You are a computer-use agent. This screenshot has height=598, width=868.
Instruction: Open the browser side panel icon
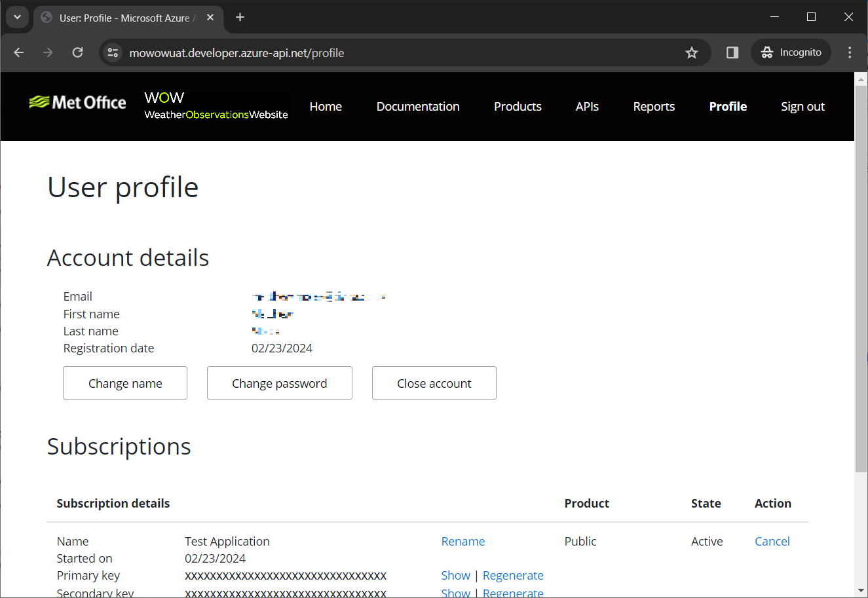732,52
